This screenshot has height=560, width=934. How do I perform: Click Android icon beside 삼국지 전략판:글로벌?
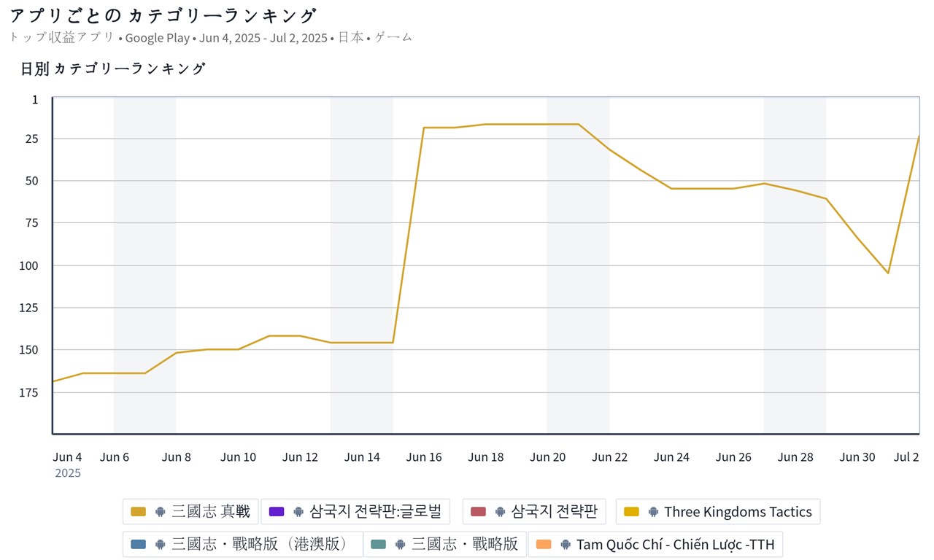298,512
